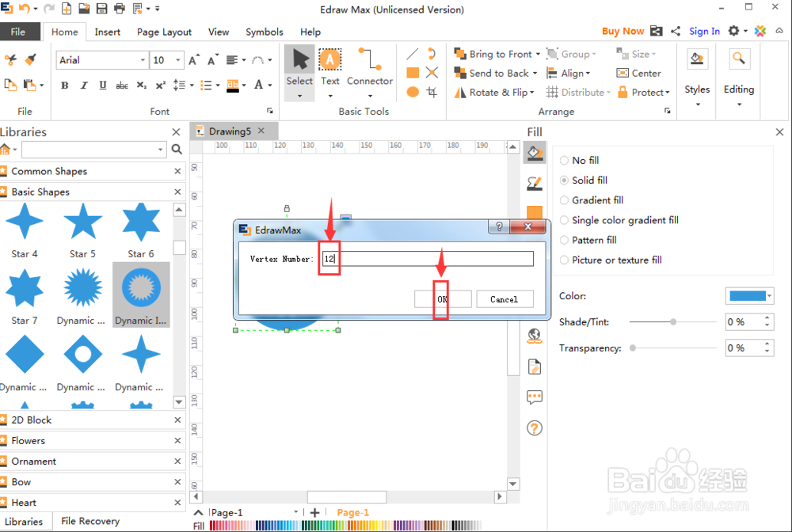Viewport: 792px width, 532px height.
Task: Switch to the View tab
Action: pyautogui.click(x=219, y=32)
